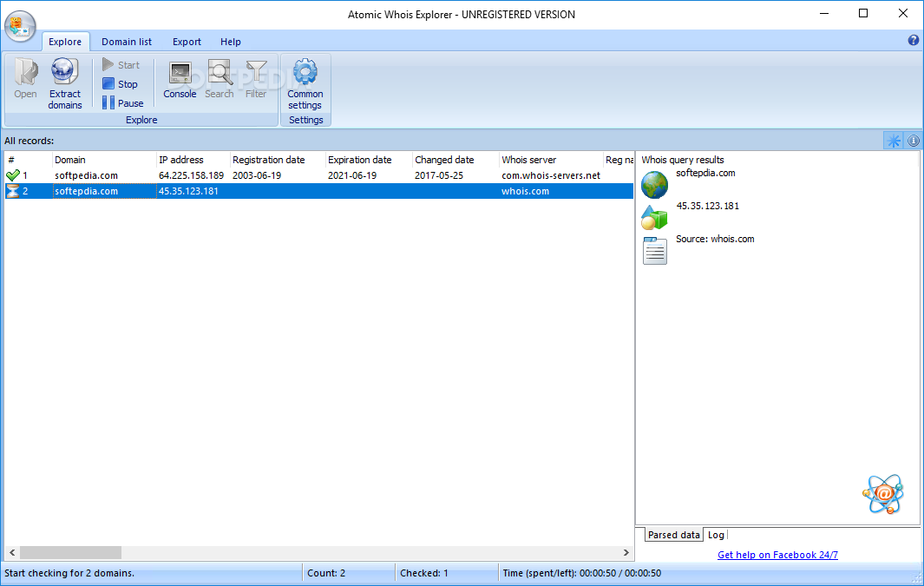Click the application orb menu button
This screenshot has height=586, width=924.
click(21, 26)
